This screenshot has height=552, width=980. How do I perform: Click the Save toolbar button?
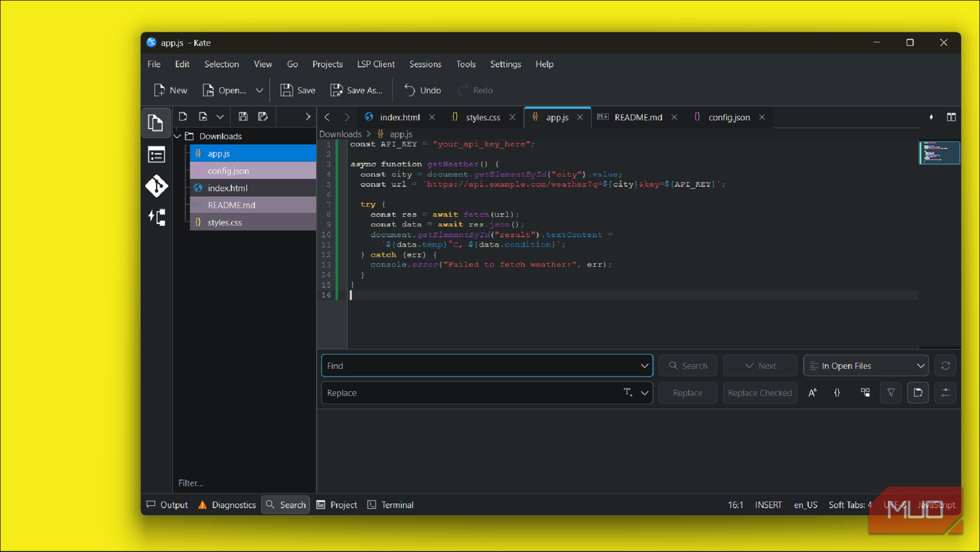pos(298,90)
